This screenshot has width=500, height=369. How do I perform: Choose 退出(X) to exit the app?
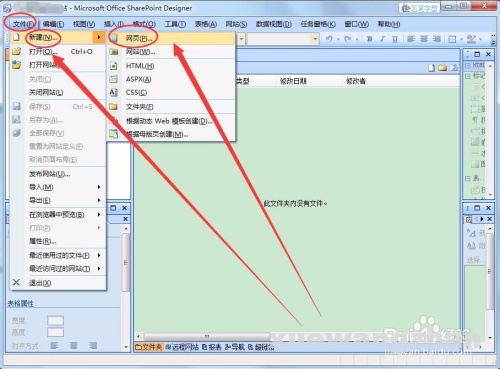58,283
